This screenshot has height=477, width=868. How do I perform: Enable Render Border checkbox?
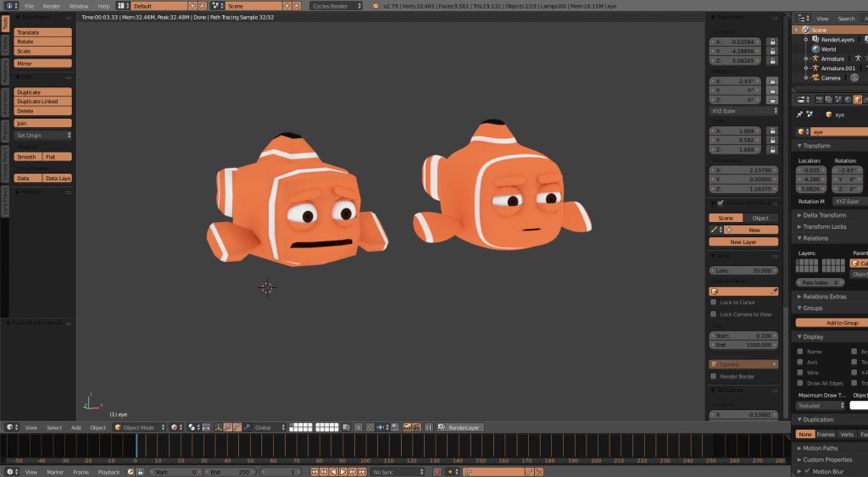click(x=714, y=376)
